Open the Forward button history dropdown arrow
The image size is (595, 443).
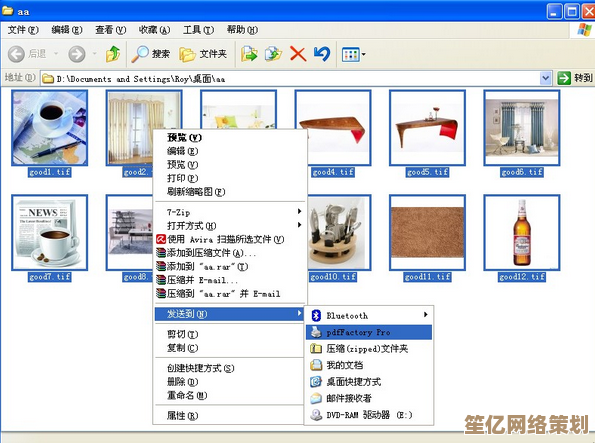(x=95, y=54)
